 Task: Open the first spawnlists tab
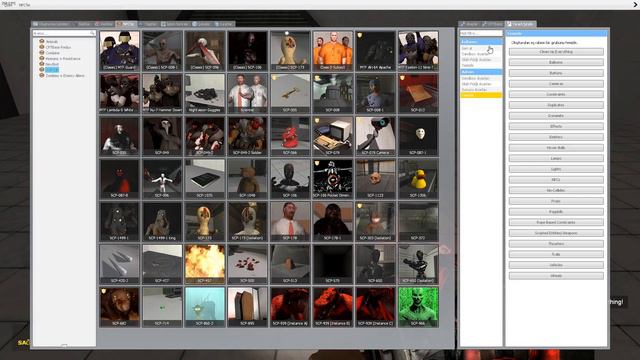(x=52, y=24)
